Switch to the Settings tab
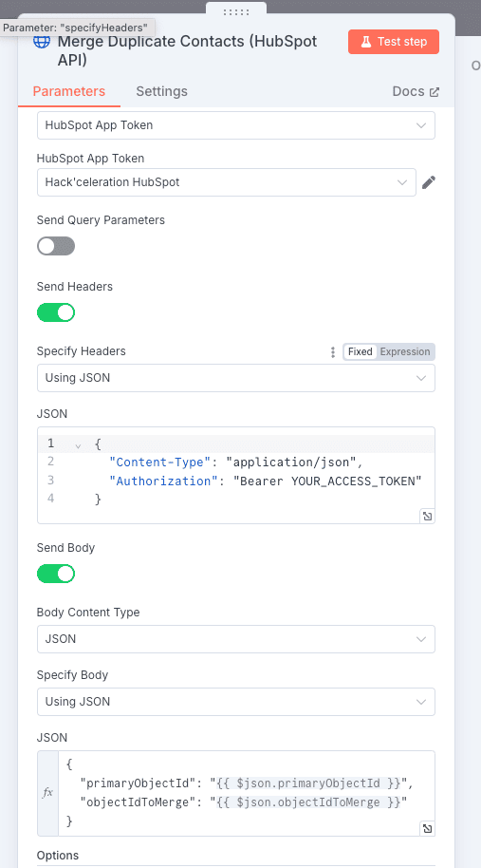Viewport: 481px width, 868px height. pos(161,91)
